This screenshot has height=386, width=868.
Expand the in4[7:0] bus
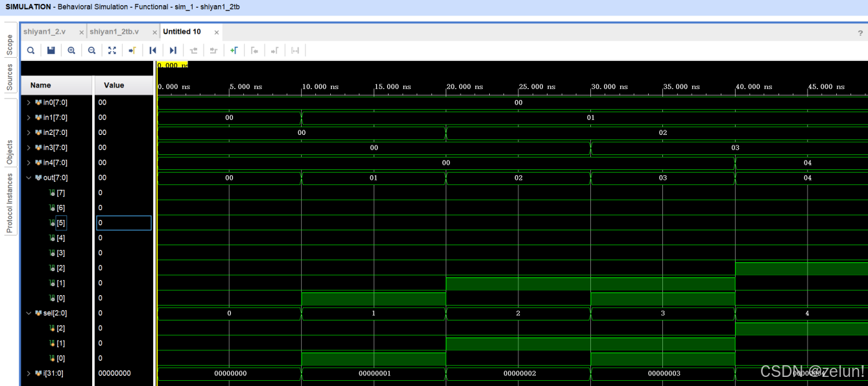[x=29, y=163]
